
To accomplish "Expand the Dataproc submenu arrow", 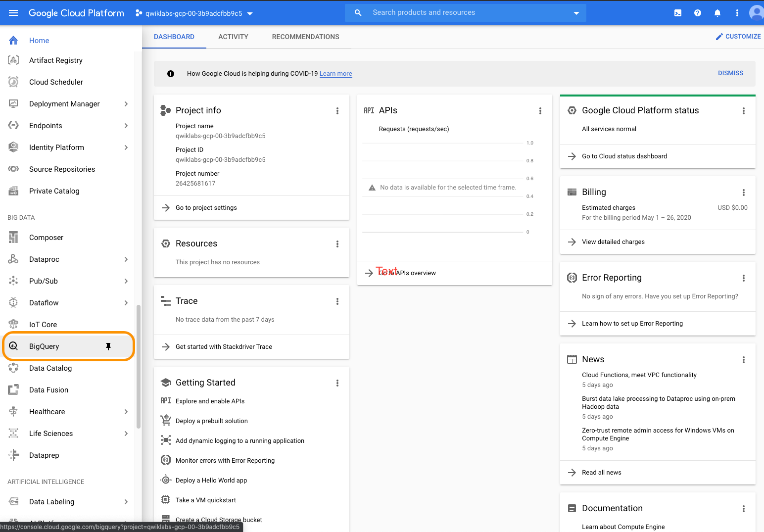I will coord(126,259).
